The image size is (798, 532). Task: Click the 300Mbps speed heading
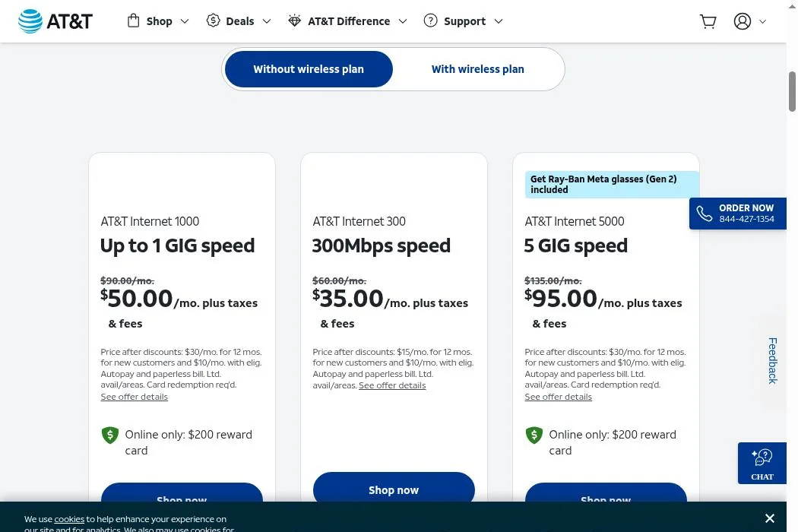pyautogui.click(x=382, y=245)
